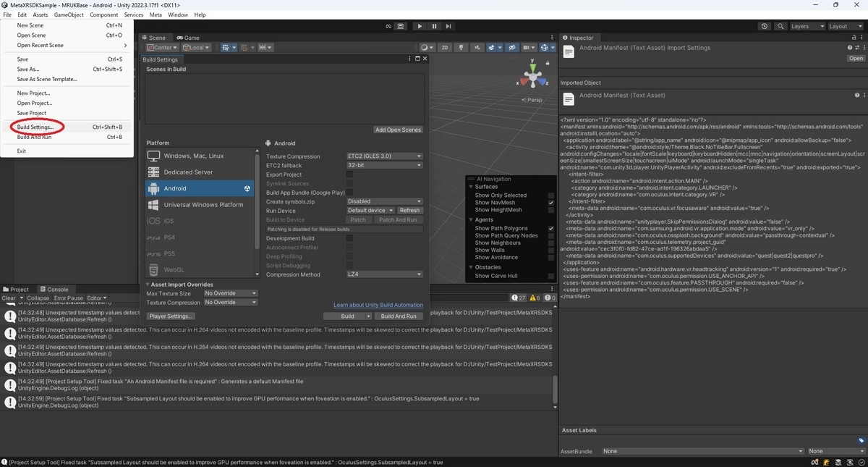This screenshot has width=868, height=467.
Task: Click the Play button in the toolbar
Action: [x=420, y=26]
